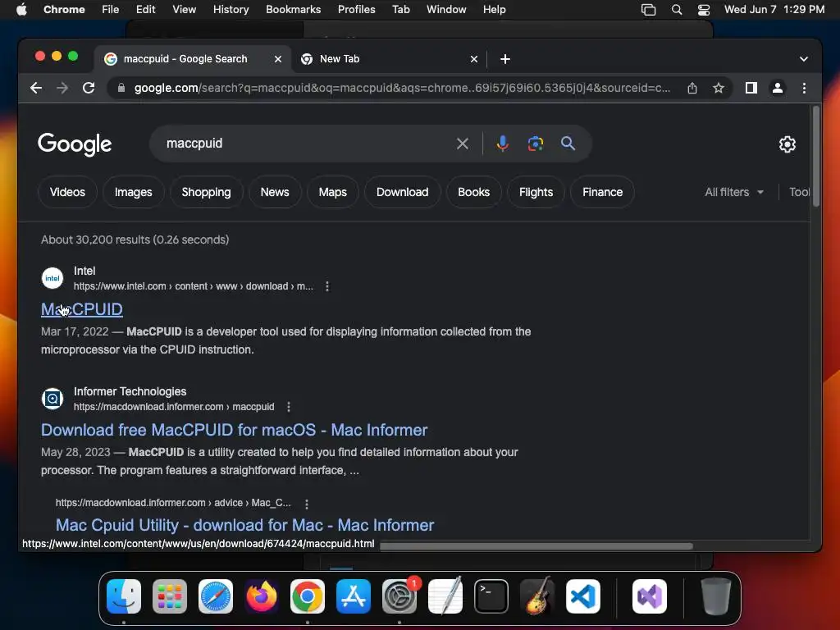Click the horizontal scrollbar at window bottom
The width and height of the screenshot is (840, 630).
pyautogui.click(x=536, y=546)
